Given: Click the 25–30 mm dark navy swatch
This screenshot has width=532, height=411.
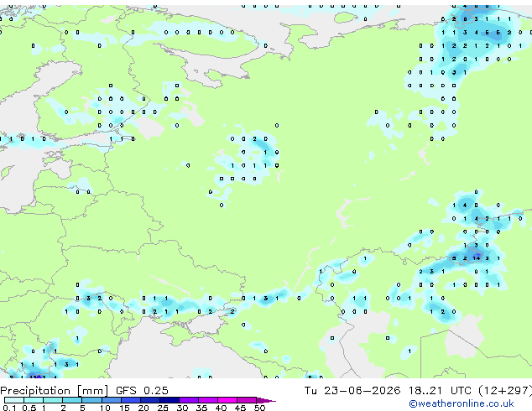Looking at the screenshot, I should point(170,400).
